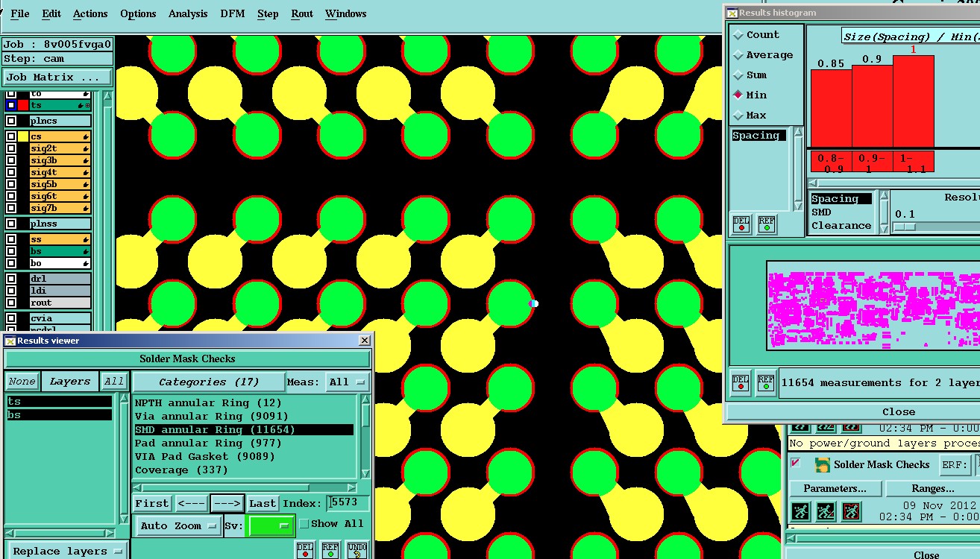Image resolution: width=980 pixels, height=559 pixels.
Task: Click the UNDO icon in Results viewer
Action: click(x=357, y=550)
